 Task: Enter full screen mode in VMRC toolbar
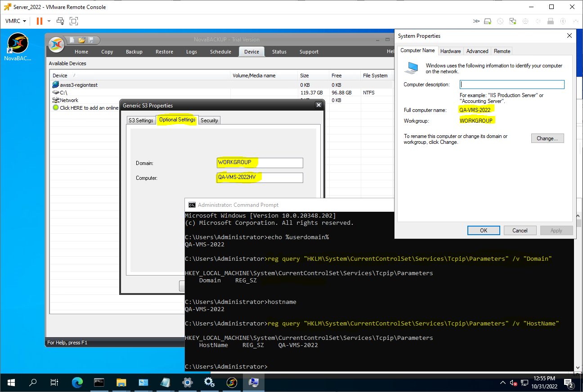pos(74,21)
